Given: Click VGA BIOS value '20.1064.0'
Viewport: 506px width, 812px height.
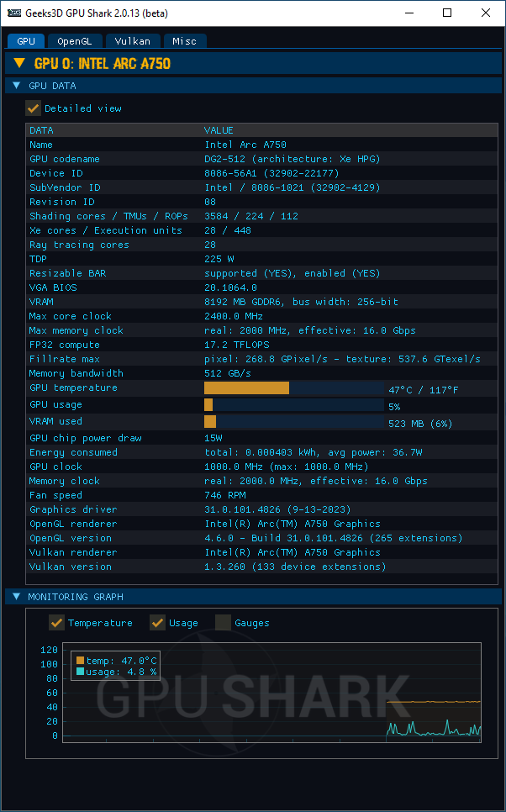Looking at the screenshot, I should (x=230, y=287).
